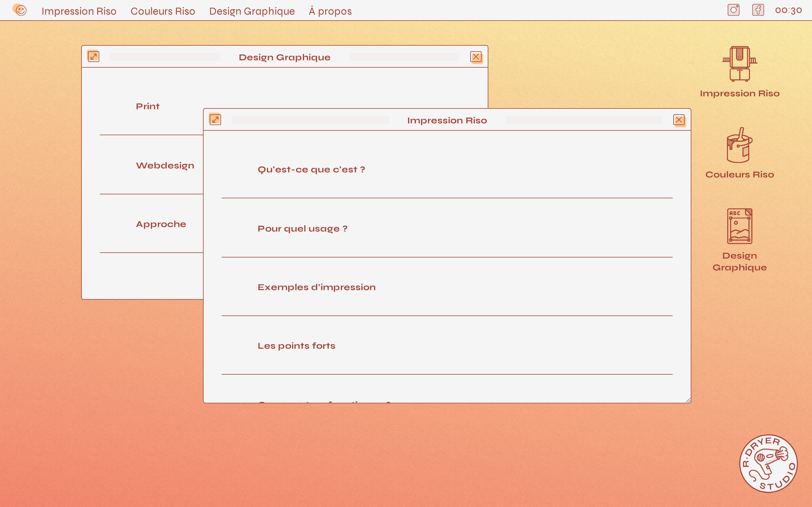The width and height of the screenshot is (812, 507).
Task: Open the Couleurs Riso menu item
Action: tap(163, 11)
